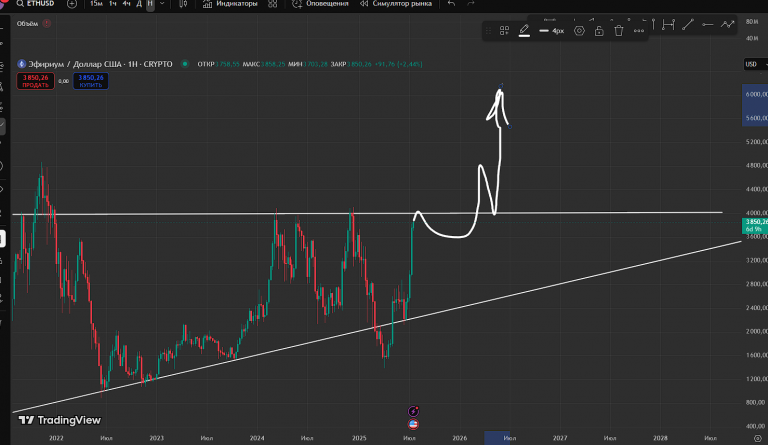This screenshot has width=768, height=445.
Task: Click the 3850,26 current price label
Action: coord(755,225)
